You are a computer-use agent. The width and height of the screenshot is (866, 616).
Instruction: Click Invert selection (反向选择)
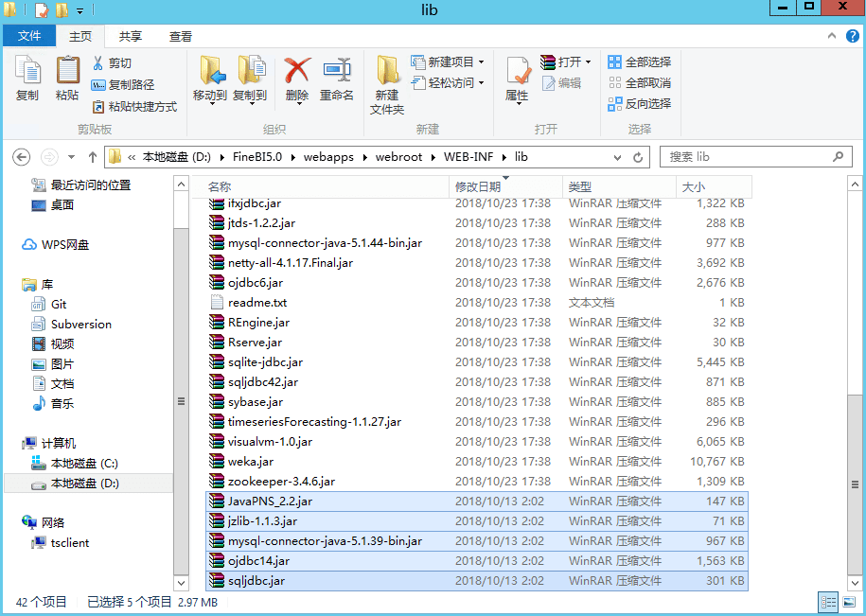(640, 104)
